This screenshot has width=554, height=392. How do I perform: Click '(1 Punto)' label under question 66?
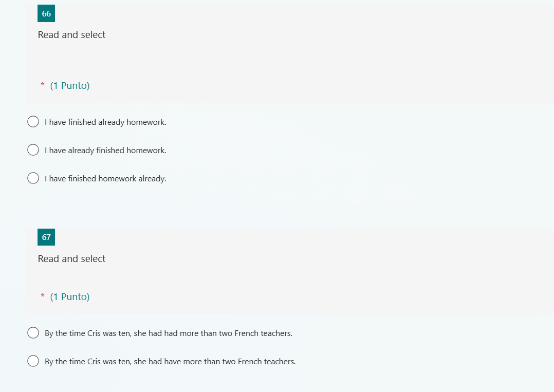coord(70,86)
